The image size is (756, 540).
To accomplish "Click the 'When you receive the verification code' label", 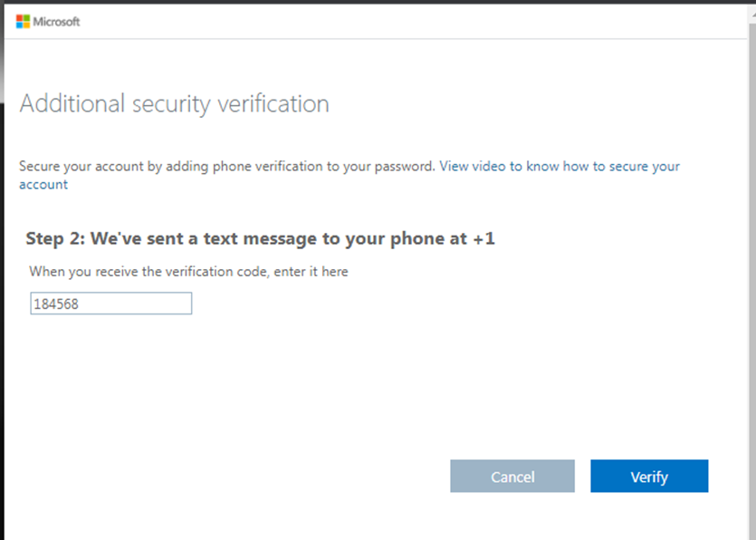I will point(188,271).
